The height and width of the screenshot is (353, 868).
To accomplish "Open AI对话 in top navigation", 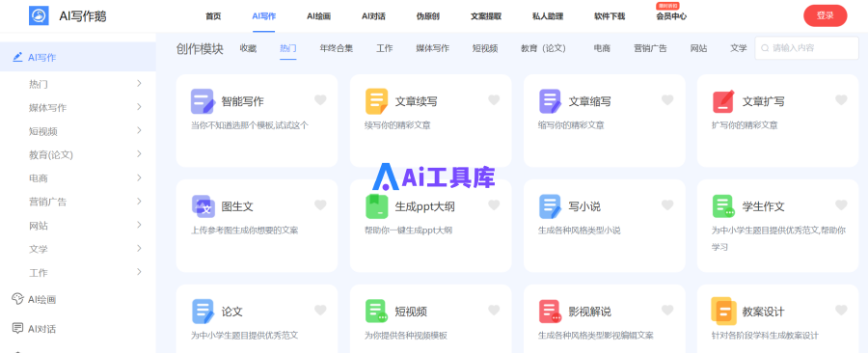I will [x=373, y=16].
